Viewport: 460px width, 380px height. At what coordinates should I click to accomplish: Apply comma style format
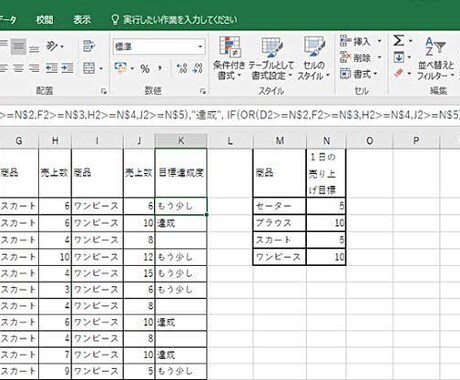tap(160, 69)
